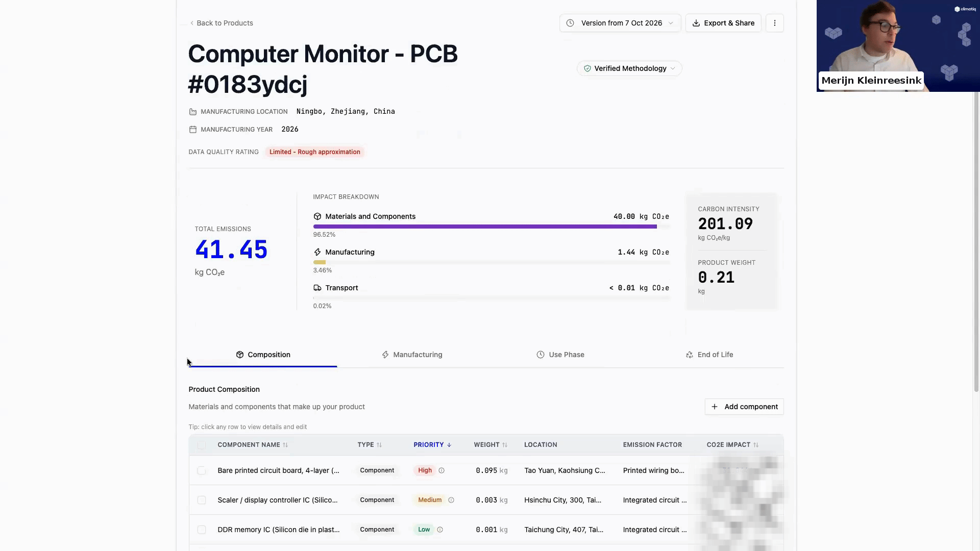The image size is (980, 551).
Task: Click the clock icon beside Version from 7 Oct 2026
Action: 570,23
